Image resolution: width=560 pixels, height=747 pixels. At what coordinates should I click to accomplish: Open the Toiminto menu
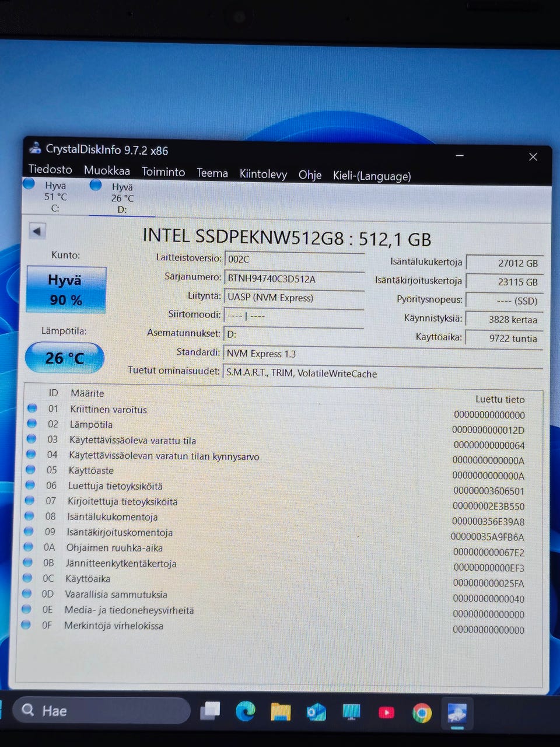click(163, 172)
